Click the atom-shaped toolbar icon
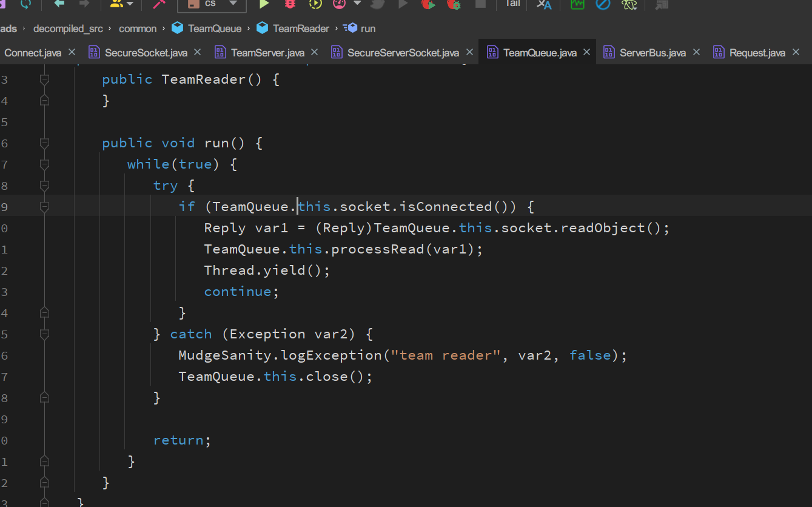 coord(629,4)
